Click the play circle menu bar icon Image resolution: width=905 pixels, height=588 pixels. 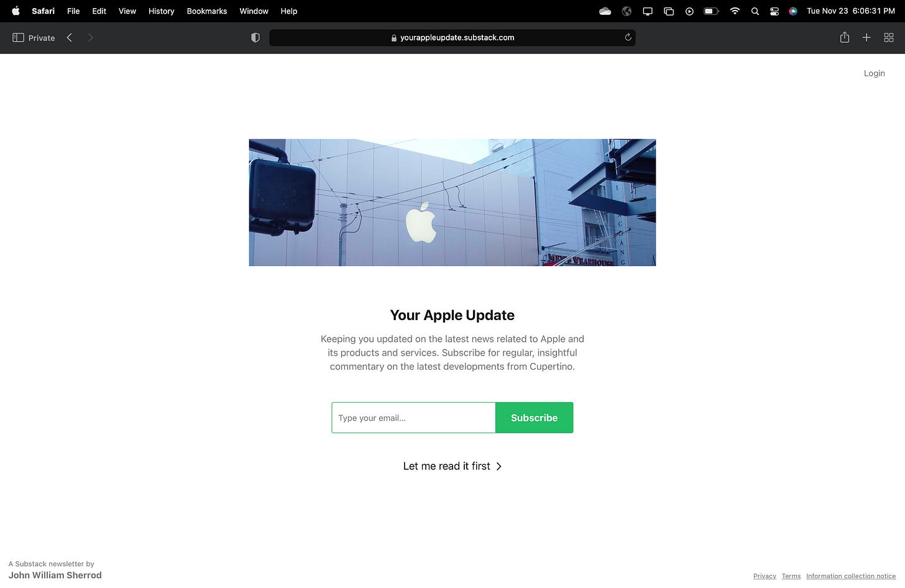point(689,11)
